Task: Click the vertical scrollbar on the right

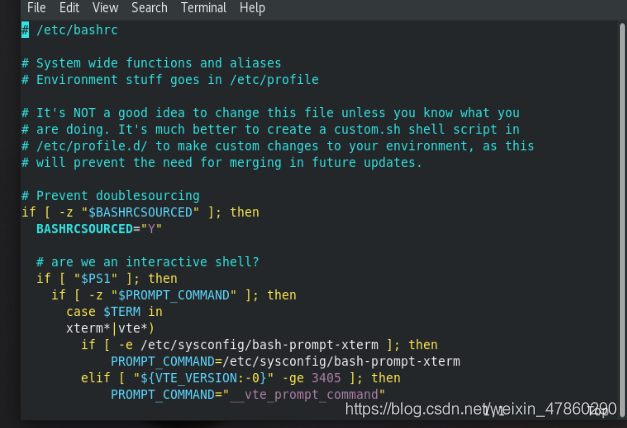Action: 622,216
